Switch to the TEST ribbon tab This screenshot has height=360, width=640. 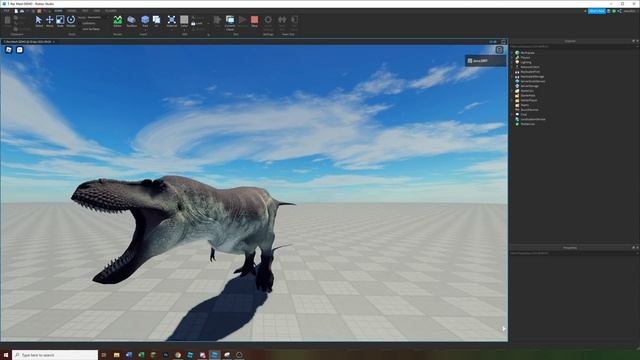[x=85, y=11]
